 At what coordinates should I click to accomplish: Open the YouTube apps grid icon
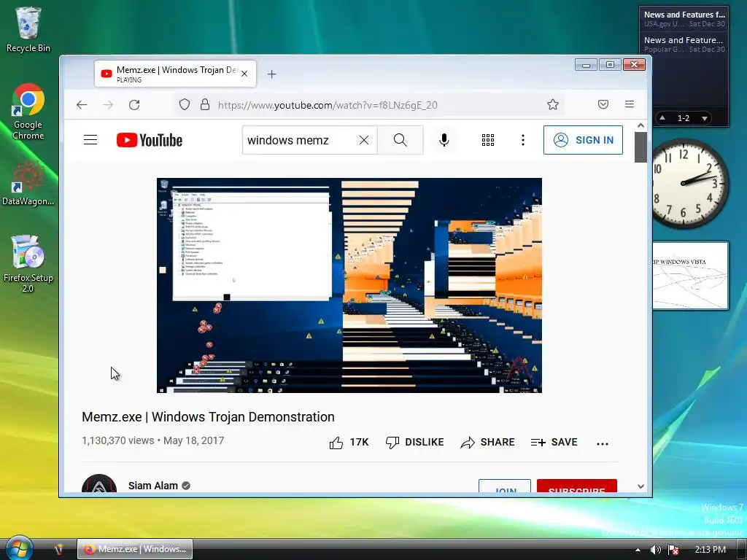(488, 140)
